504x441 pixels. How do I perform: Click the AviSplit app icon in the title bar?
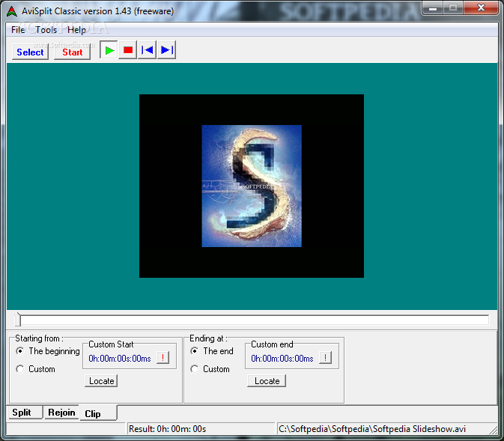tap(11, 11)
